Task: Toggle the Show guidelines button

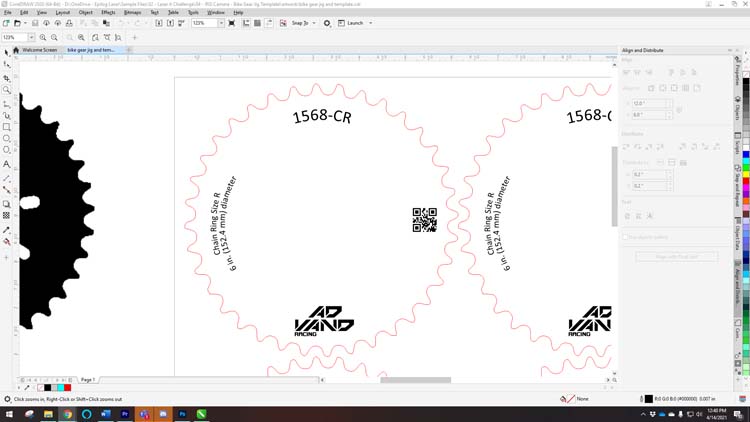Action: pyautogui.click(x=269, y=23)
